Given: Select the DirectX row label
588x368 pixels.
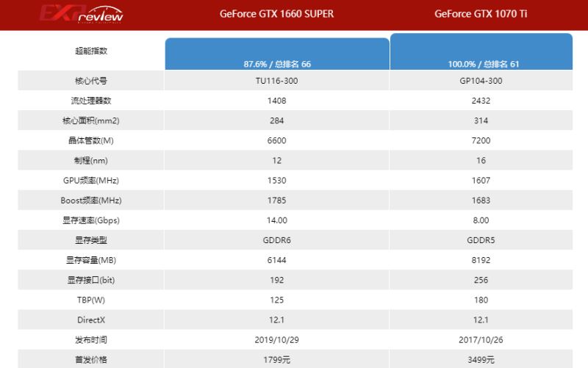Looking at the screenshot, I should coord(91,320).
